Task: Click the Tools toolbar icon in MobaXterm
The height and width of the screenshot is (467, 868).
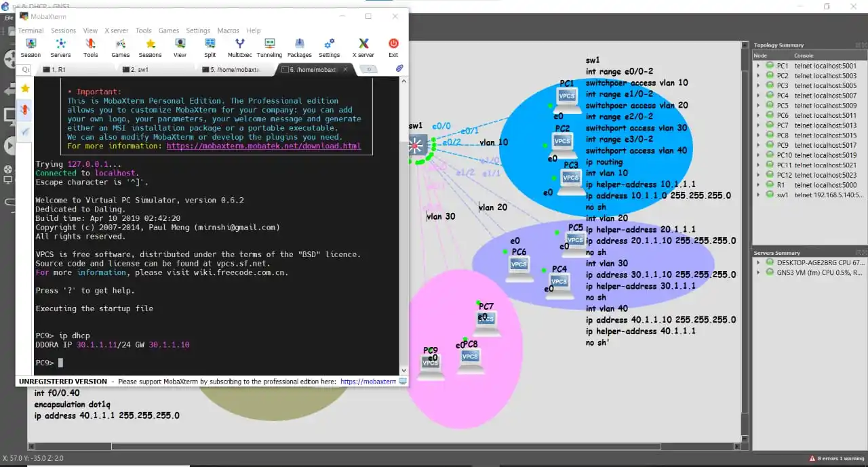Action: (90, 47)
